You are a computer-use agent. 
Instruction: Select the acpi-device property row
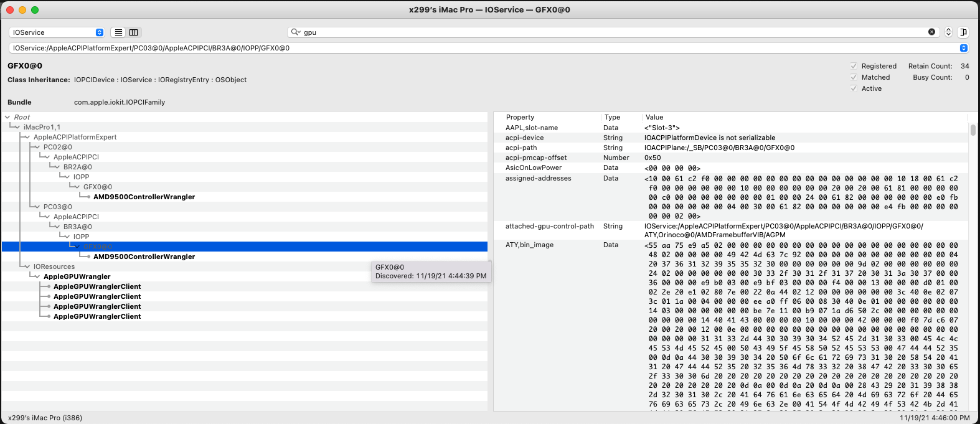click(x=731, y=138)
